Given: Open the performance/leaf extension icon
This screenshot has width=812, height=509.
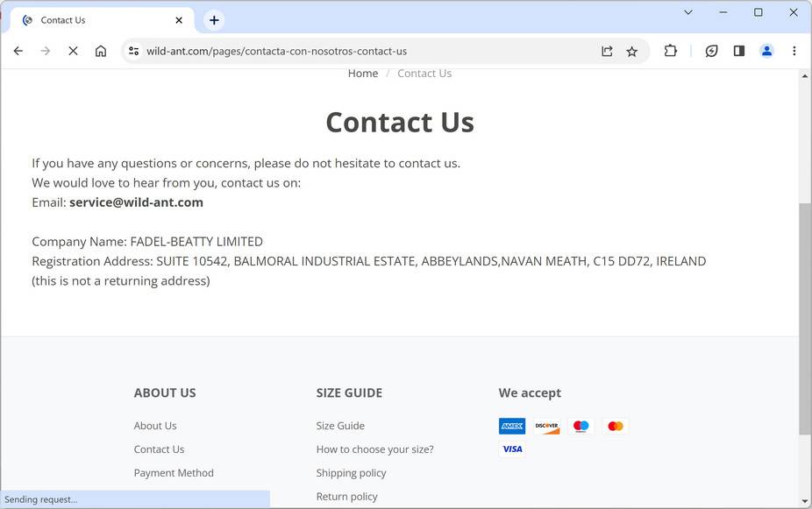Looking at the screenshot, I should (711, 51).
